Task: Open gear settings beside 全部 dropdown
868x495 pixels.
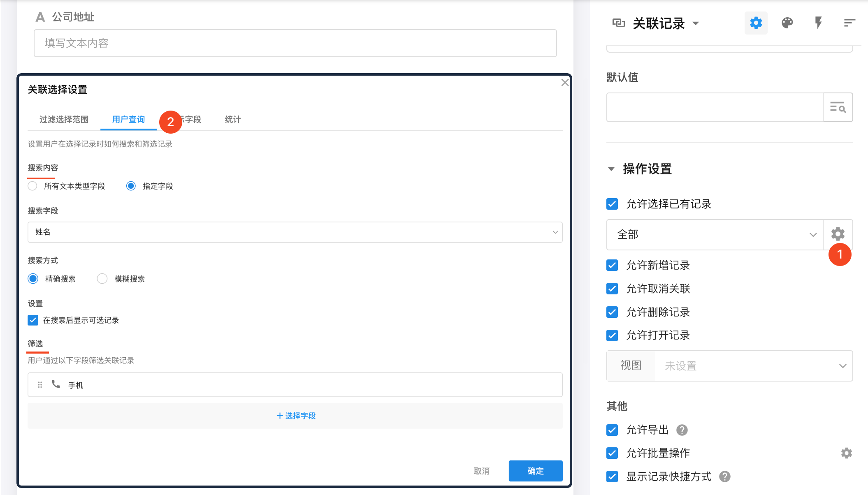Action: (838, 234)
